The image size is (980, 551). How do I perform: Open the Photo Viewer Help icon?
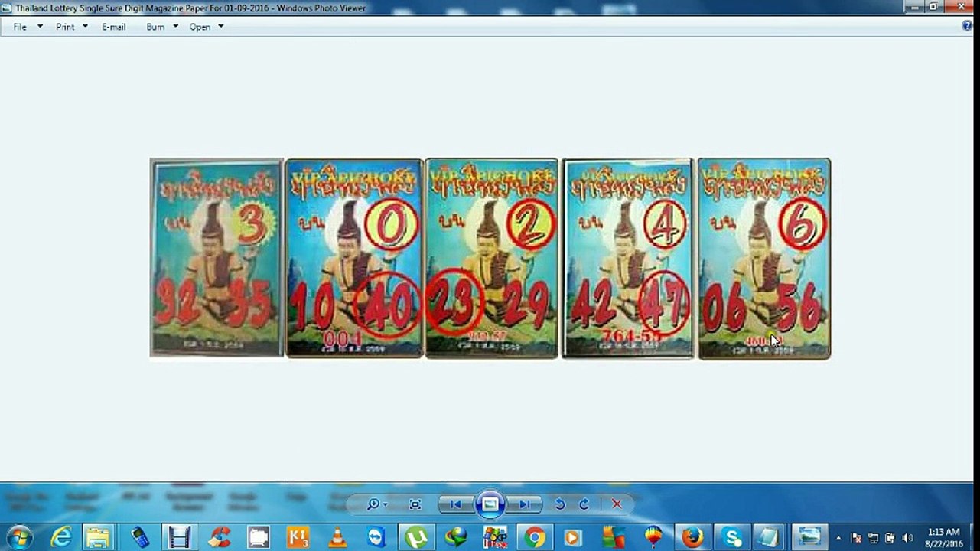pyautogui.click(x=968, y=26)
